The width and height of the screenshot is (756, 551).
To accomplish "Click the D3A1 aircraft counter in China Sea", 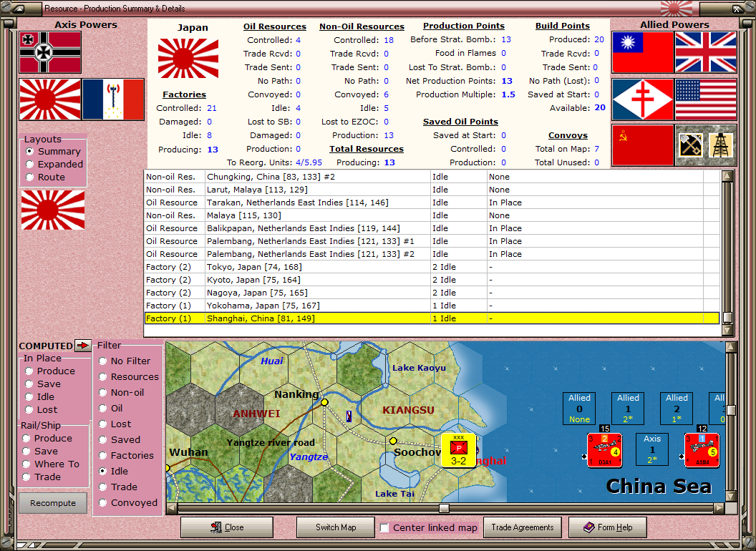I will (605, 450).
